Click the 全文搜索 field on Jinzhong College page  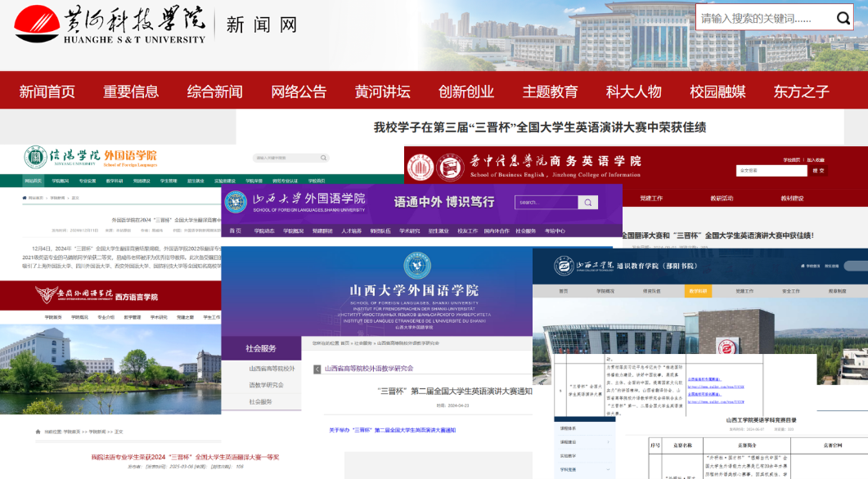(771, 171)
